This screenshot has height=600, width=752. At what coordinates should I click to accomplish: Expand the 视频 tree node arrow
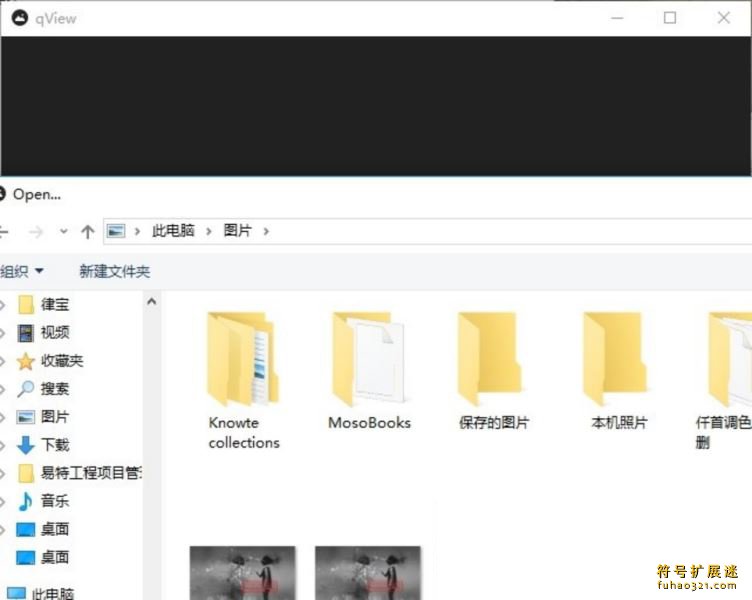coord(3,332)
